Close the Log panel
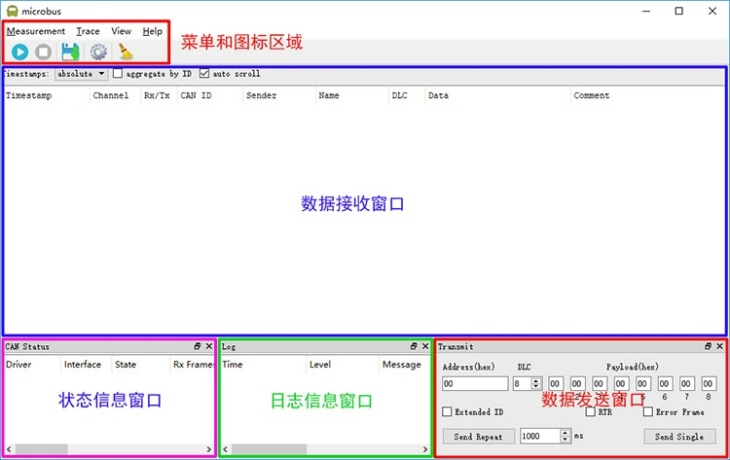Viewport: 730px width, 460px height. point(425,346)
